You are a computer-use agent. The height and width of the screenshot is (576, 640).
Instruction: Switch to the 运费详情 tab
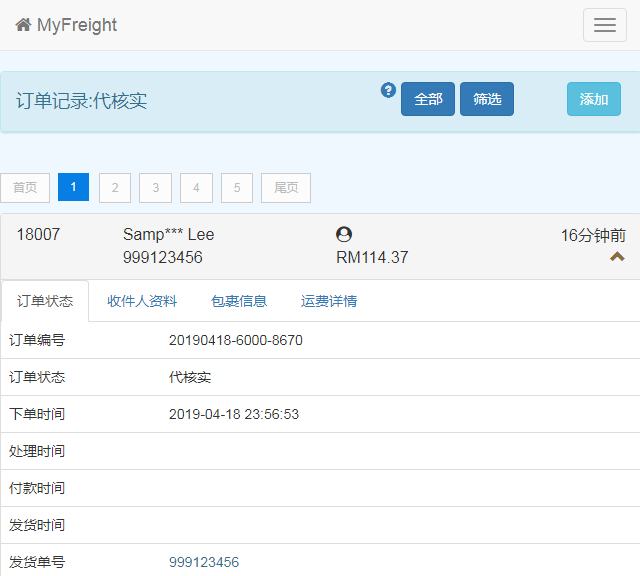point(329,301)
